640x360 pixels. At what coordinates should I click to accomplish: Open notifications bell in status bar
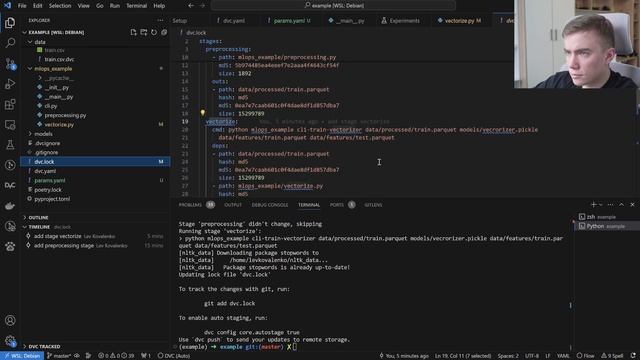[633, 356]
